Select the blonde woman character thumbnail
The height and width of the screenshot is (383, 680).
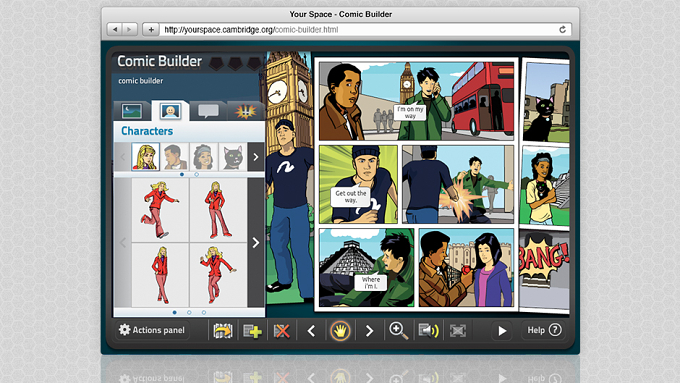145,157
